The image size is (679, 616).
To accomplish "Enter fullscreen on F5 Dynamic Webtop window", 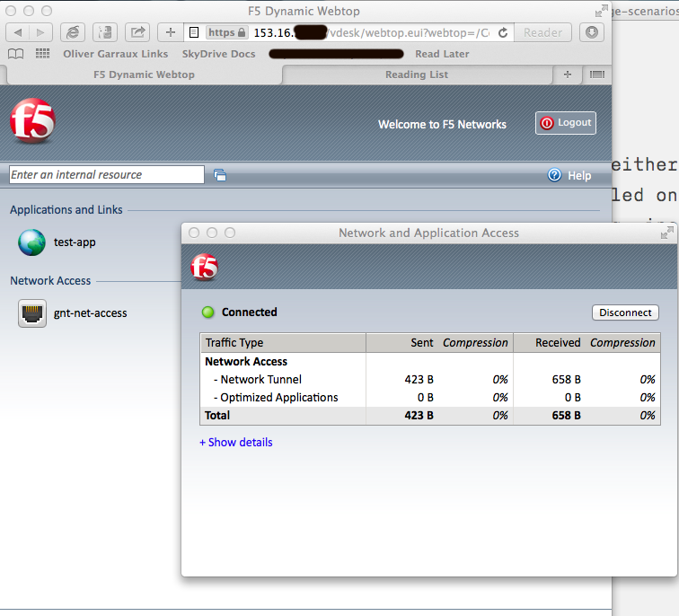I will [x=601, y=12].
